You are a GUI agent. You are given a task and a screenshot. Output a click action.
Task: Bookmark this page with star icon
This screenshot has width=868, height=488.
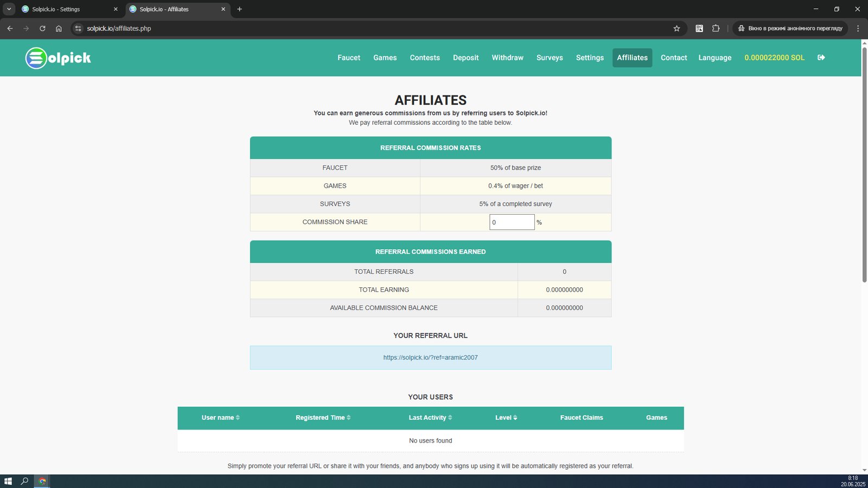(676, 28)
